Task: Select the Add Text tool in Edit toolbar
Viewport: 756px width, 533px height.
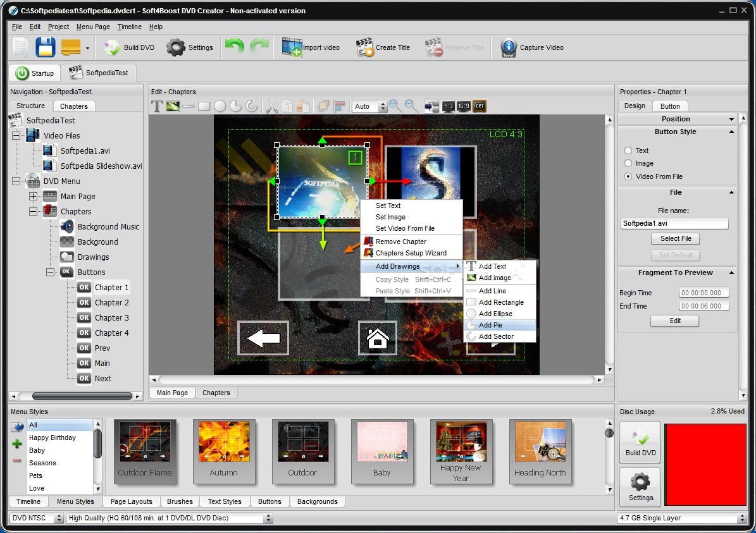Action: (157, 106)
